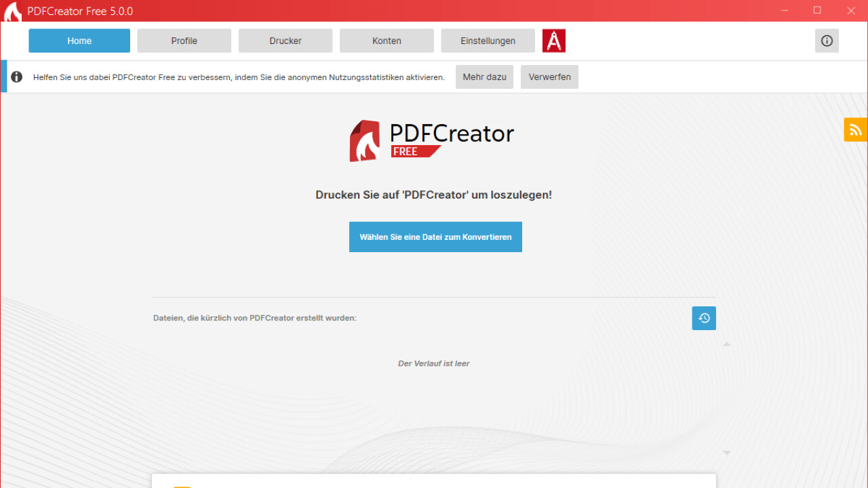Click the anonymous usage statistics message text

tap(239, 77)
